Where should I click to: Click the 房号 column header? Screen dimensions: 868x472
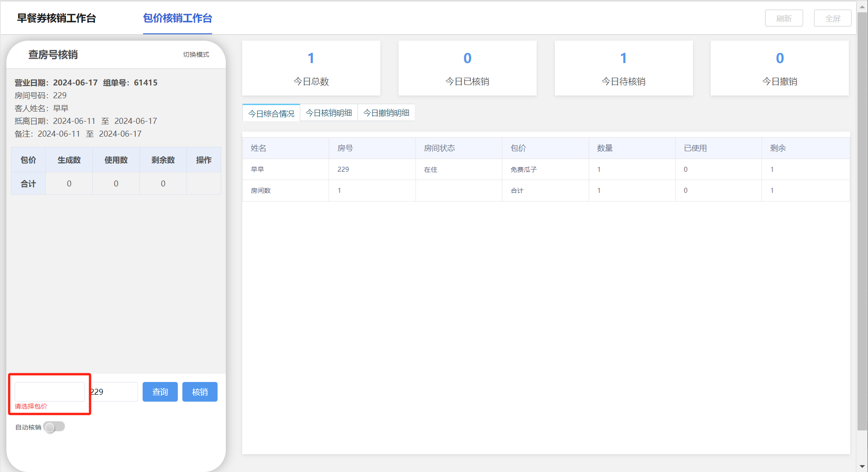(372, 148)
